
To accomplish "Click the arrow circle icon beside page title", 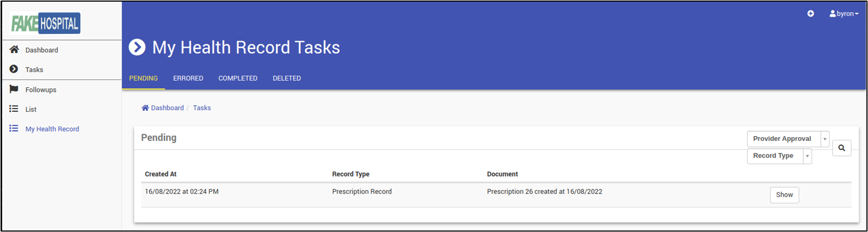I will click(137, 47).
